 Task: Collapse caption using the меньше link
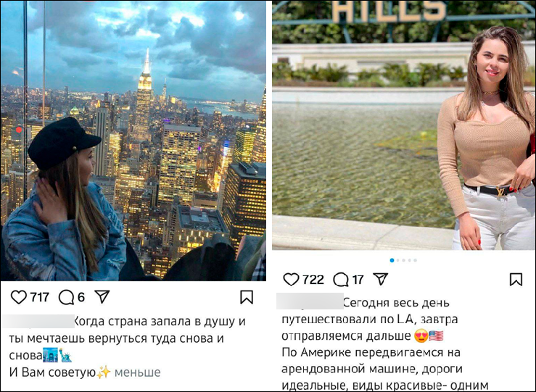coord(137,372)
